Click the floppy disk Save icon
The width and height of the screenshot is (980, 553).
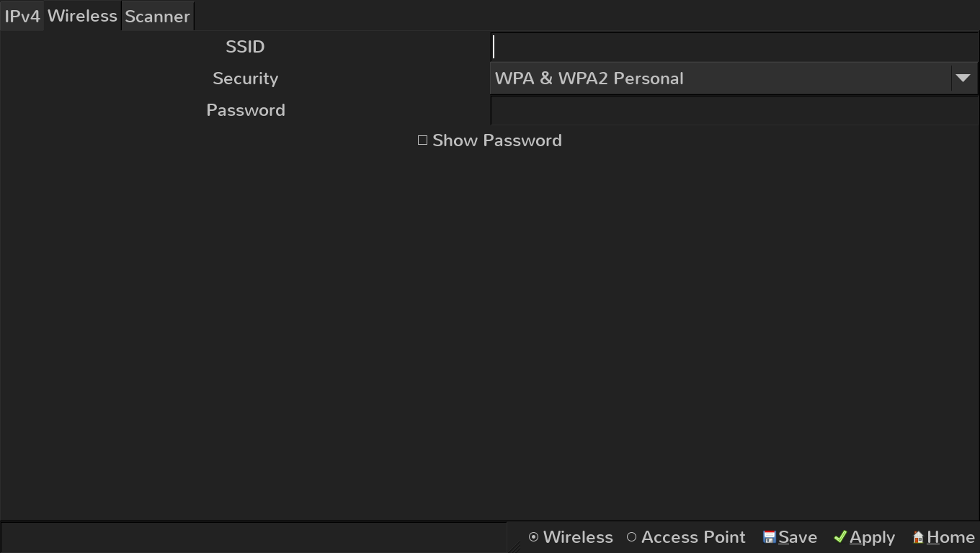(769, 537)
